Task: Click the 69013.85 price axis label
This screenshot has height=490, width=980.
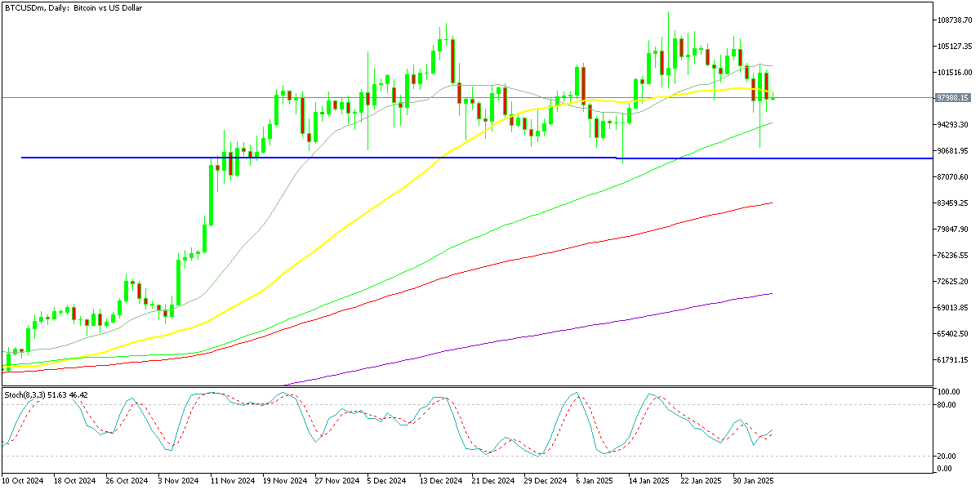Action: click(953, 307)
